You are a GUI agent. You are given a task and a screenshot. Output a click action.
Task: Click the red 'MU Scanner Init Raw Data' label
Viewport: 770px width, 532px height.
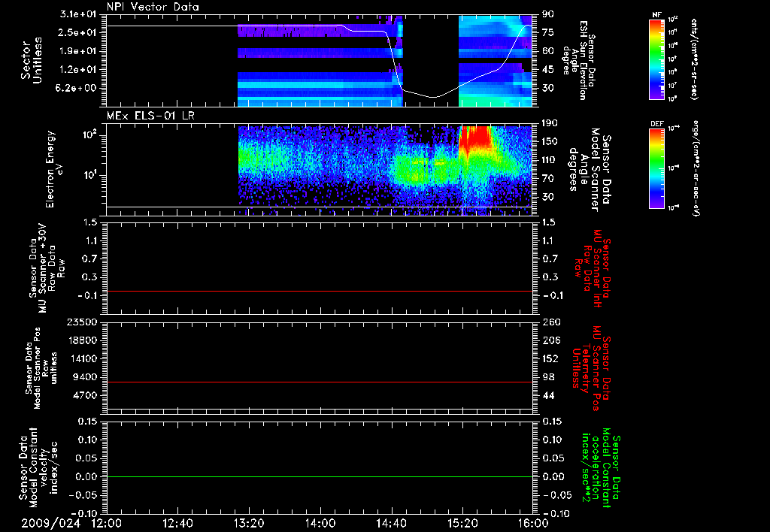click(x=591, y=268)
